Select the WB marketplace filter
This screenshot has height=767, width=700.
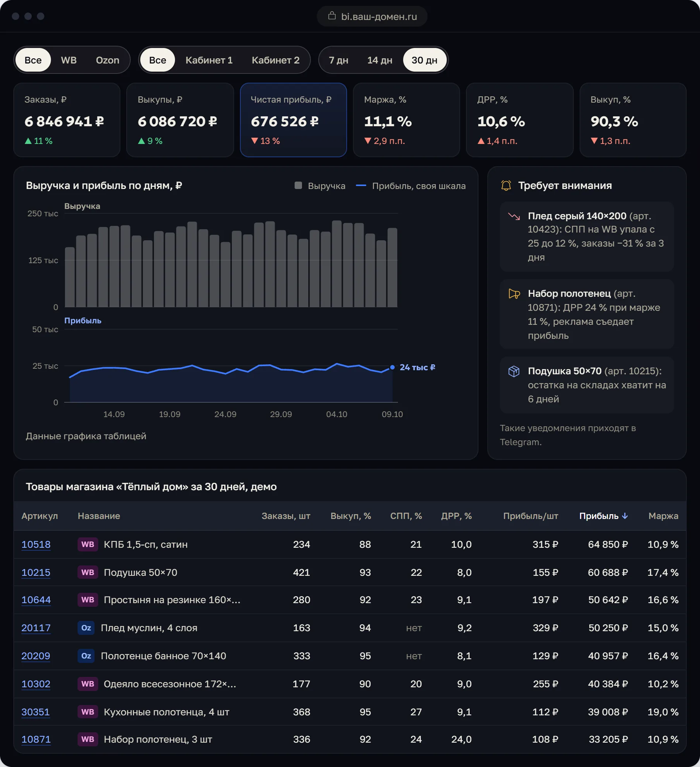[x=69, y=60]
